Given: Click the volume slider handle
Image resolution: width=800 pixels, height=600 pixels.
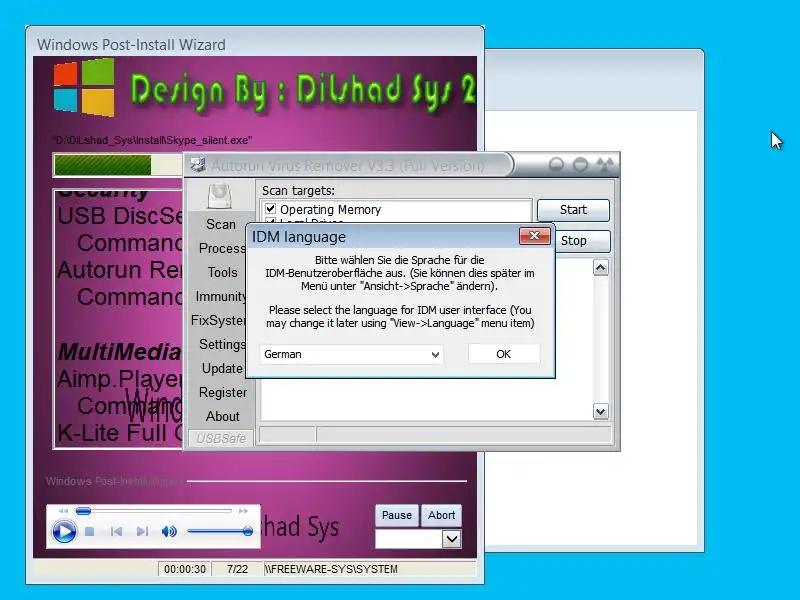Looking at the screenshot, I should point(247,532).
